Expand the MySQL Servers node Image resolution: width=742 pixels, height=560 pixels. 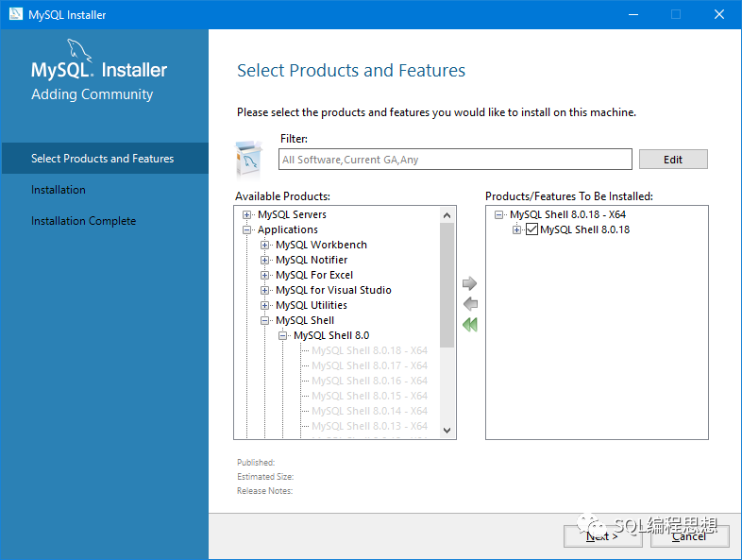pyautogui.click(x=246, y=215)
